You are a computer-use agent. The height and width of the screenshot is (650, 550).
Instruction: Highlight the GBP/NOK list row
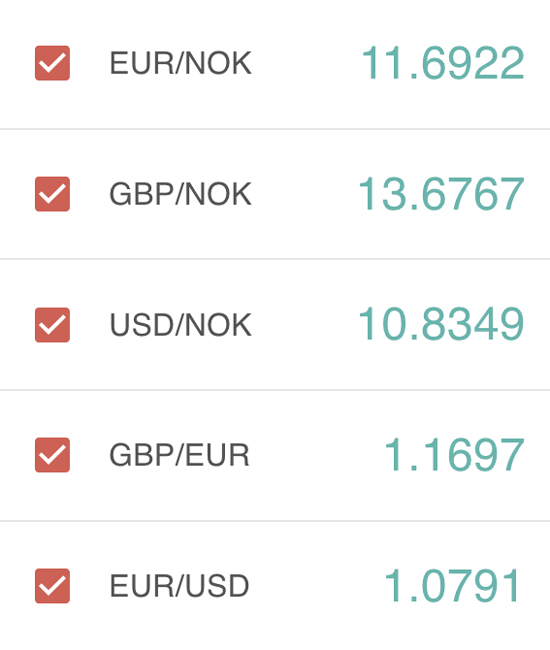click(275, 194)
